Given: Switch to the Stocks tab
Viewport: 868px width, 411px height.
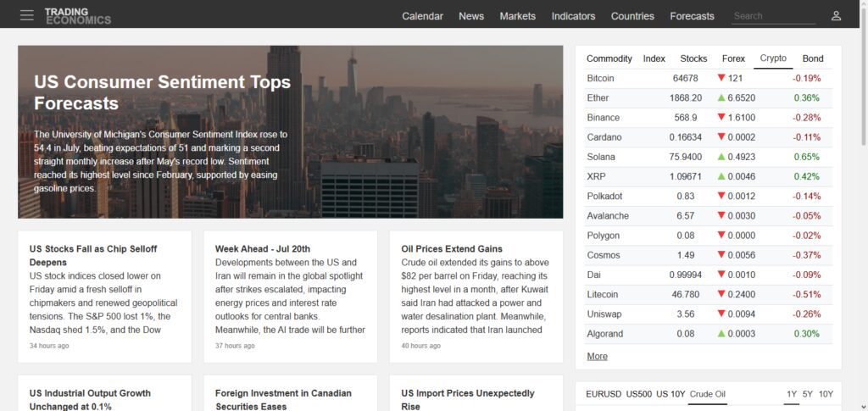Looking at the screenshot, I should tap(693, 58).
